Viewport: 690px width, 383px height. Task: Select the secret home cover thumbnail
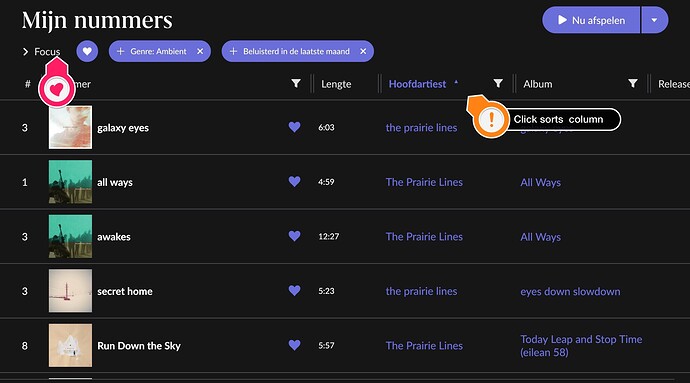pos(70,291)
